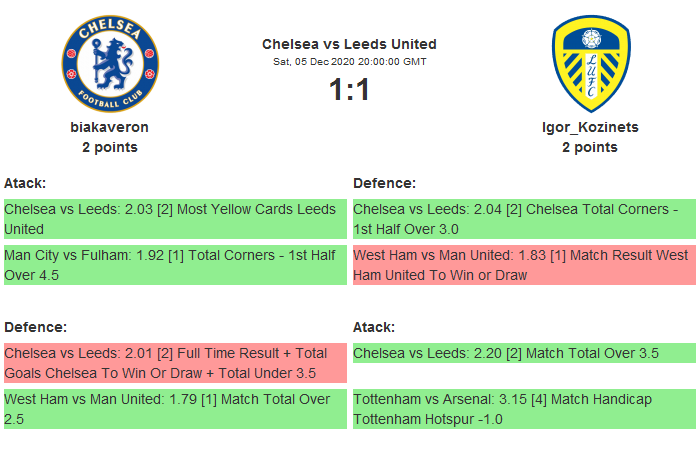Viewport: 700px width, 460px height.
Task: Click biakaveron's Defence section heading
Action: pyautogui.click(x=35, y=327)
